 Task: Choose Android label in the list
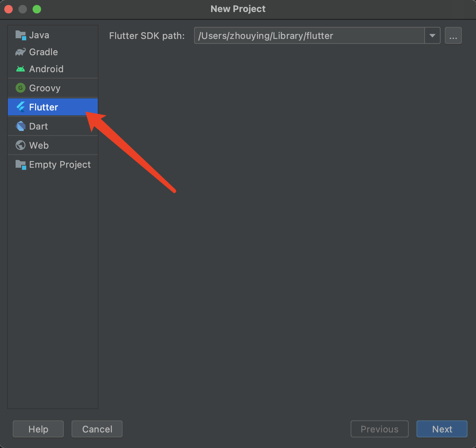point(46,69)
